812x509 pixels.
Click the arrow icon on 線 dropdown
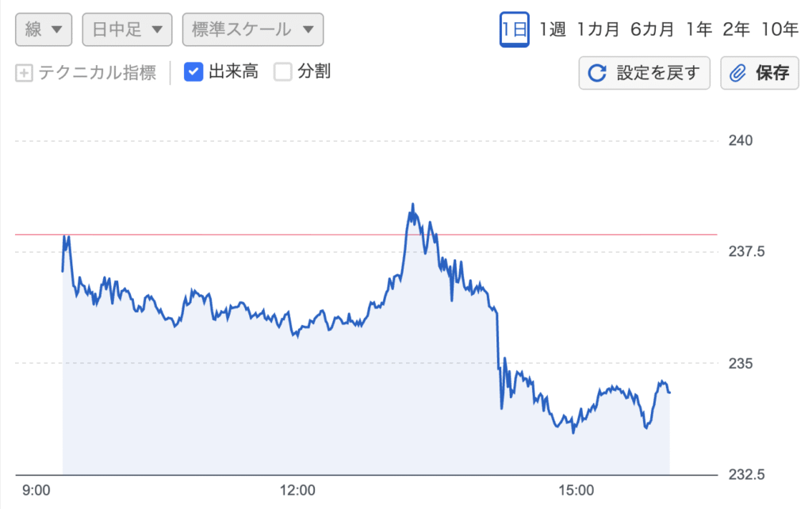[57, 29]
